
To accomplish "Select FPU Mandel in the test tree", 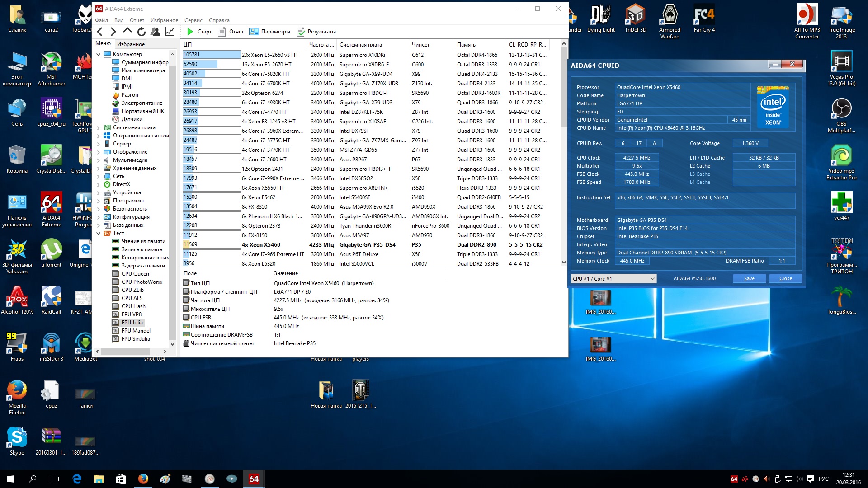I will click(x=136, y=331).
